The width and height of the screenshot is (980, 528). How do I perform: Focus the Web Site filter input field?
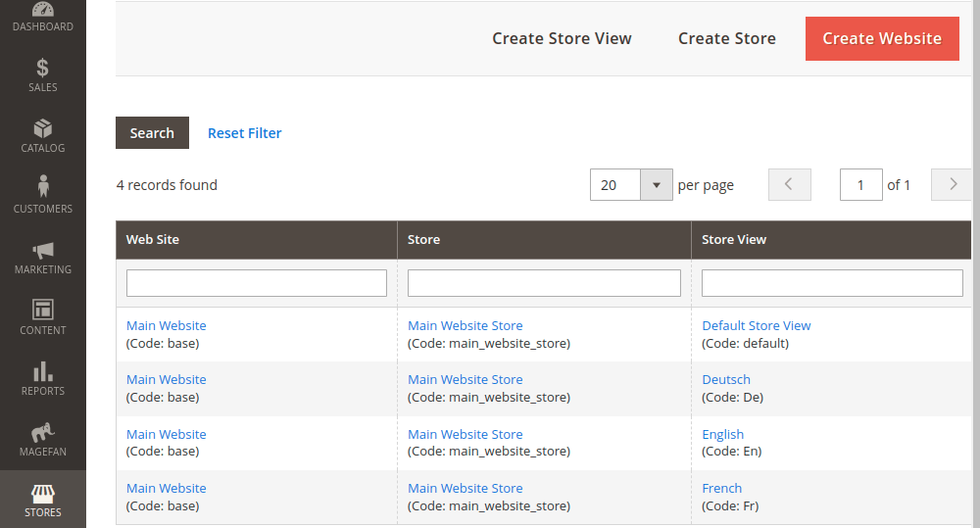tap(257, 283)
